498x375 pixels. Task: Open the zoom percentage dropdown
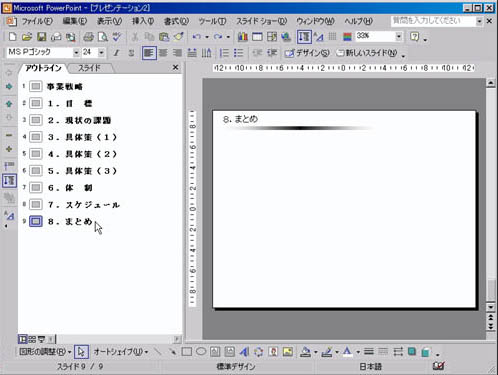399,36
